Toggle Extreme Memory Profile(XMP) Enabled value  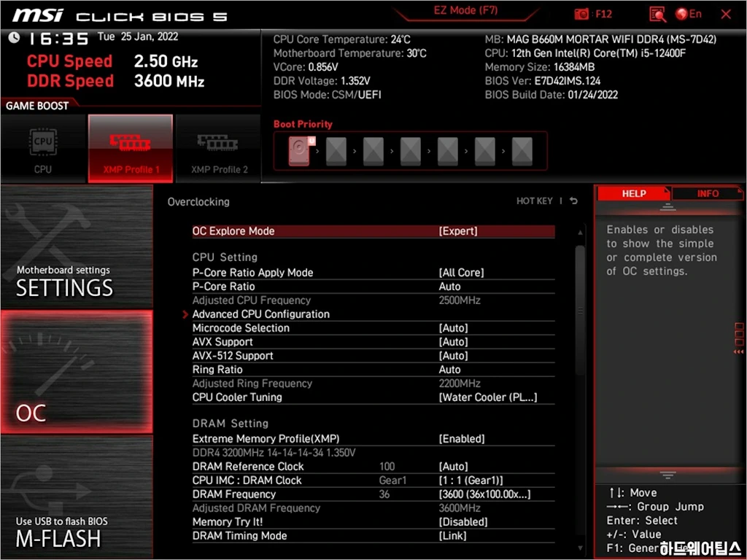pyautogui.click(x=462, y=439)
